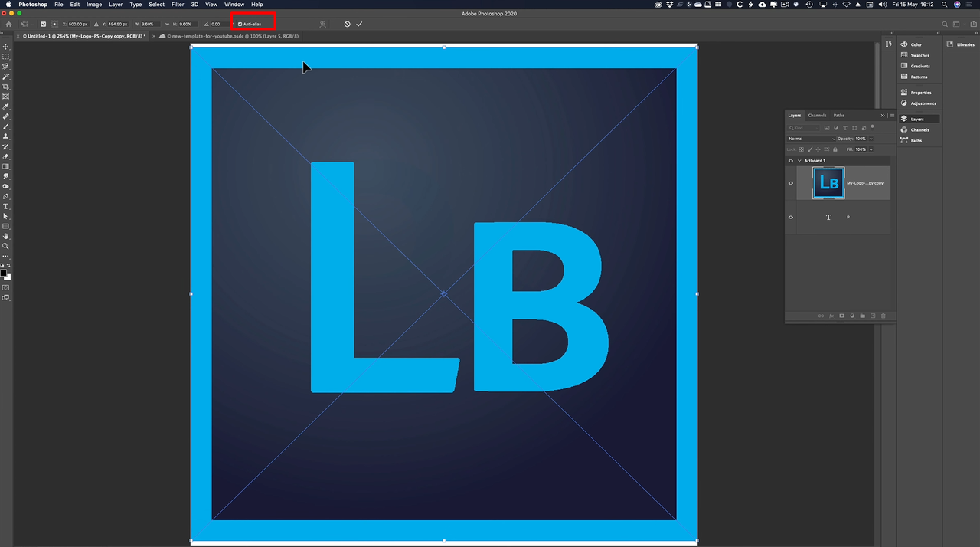Toggle the Anti-alias checkbox

[x=240, y=24]
